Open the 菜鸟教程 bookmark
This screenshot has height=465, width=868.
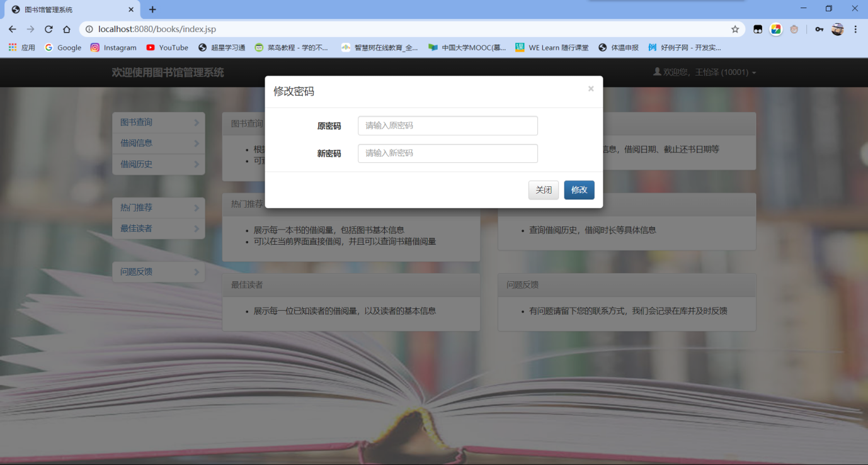coord(292,47)
